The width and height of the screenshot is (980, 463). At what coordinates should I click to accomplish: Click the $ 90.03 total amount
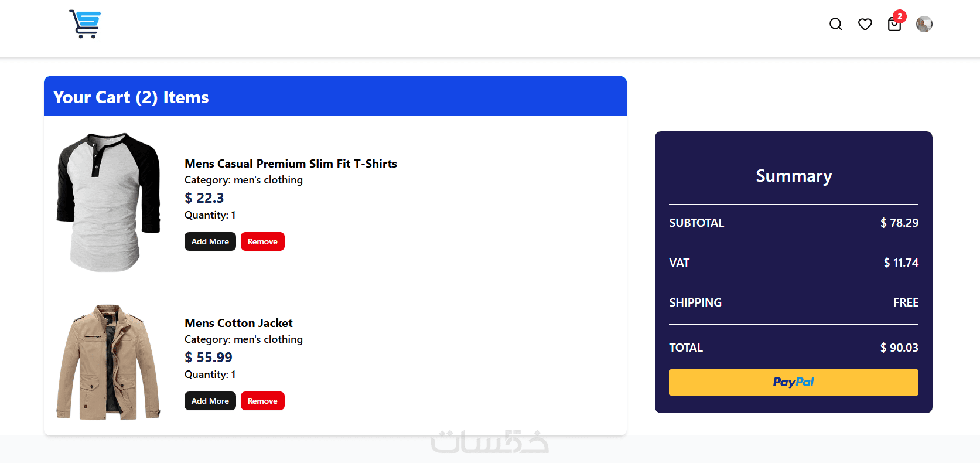(899, 348)
